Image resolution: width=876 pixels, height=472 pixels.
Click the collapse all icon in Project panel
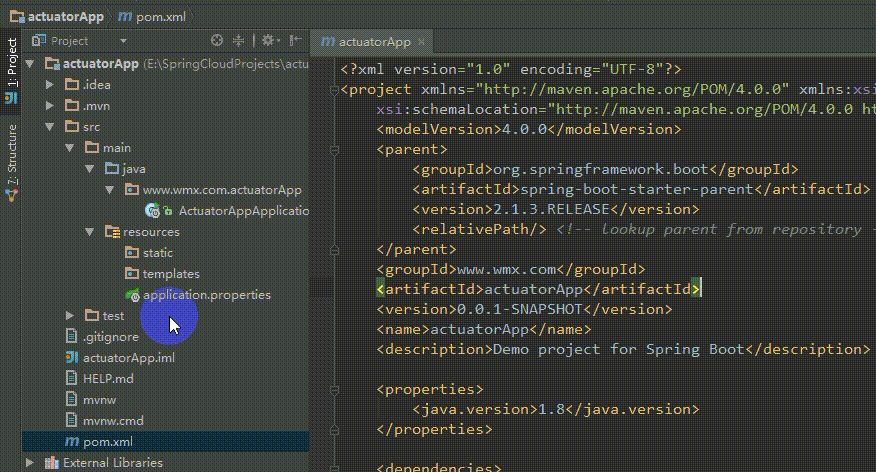[x=239, y=40]
